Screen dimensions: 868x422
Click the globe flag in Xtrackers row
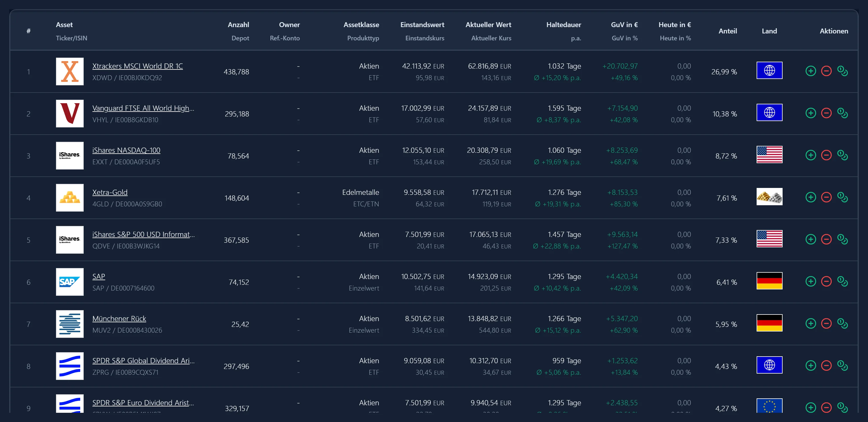(769, 70)
